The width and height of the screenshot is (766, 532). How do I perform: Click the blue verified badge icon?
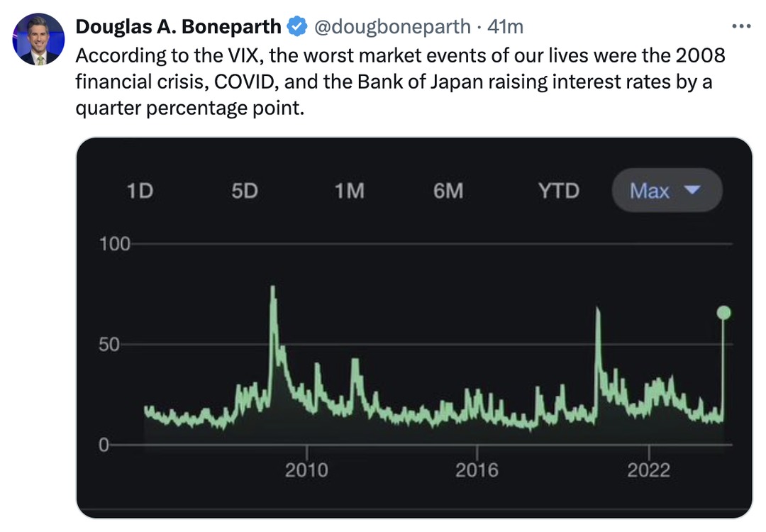[296, 26]
